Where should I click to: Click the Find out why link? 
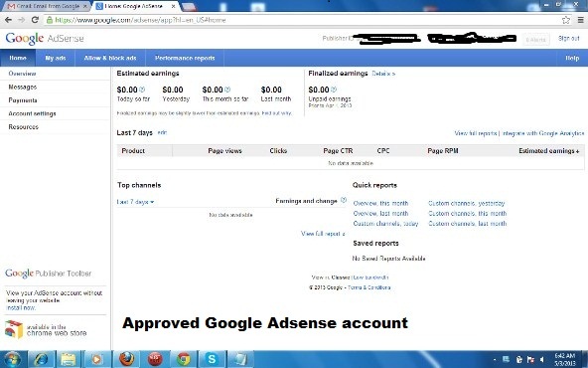277,113
